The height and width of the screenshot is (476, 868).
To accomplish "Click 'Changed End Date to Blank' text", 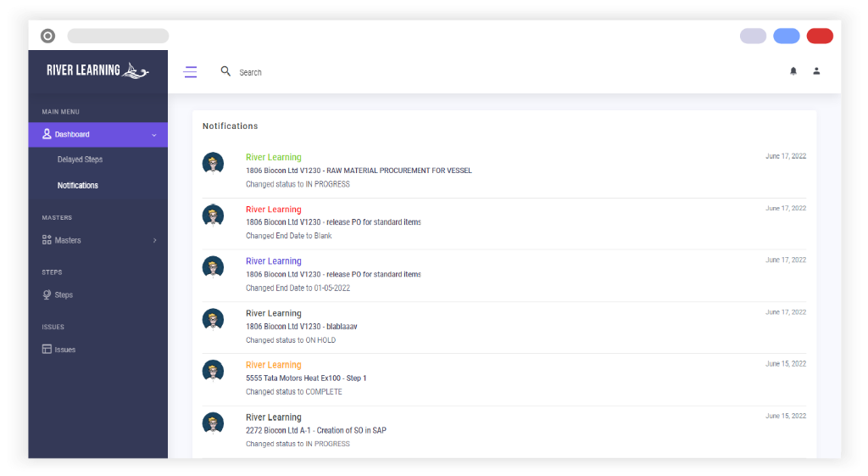I will (289, 236).
